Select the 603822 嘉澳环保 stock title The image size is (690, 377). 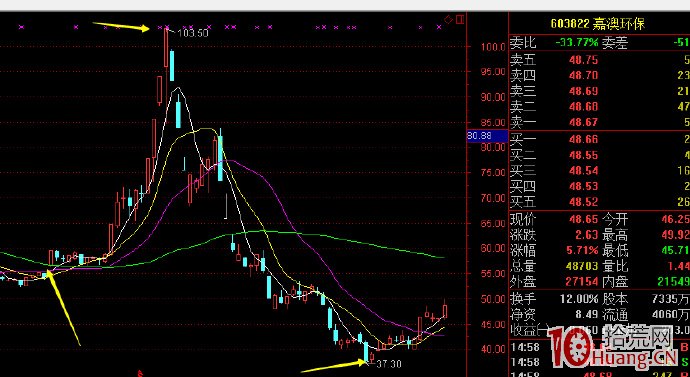click(597, 24)
